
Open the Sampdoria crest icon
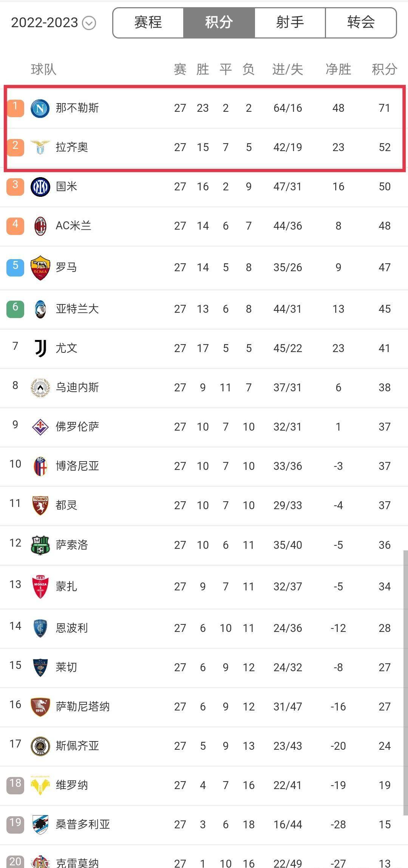tap(40, 824)
